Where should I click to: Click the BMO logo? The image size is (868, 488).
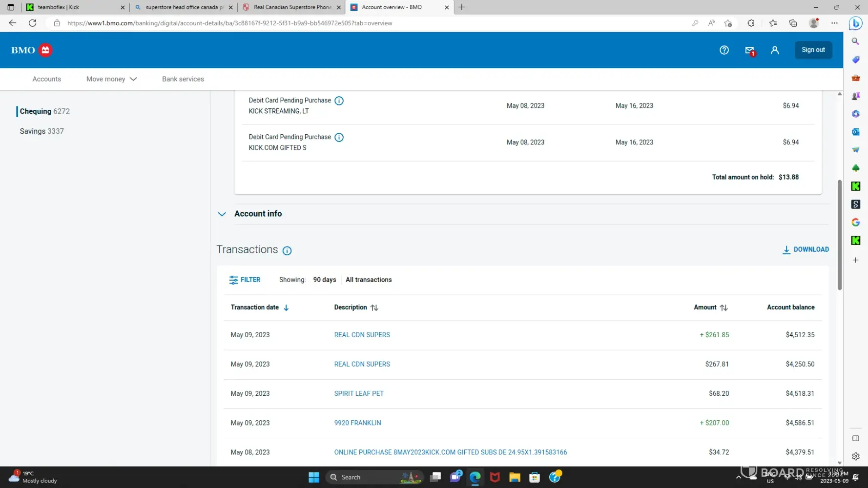[31, 50]
